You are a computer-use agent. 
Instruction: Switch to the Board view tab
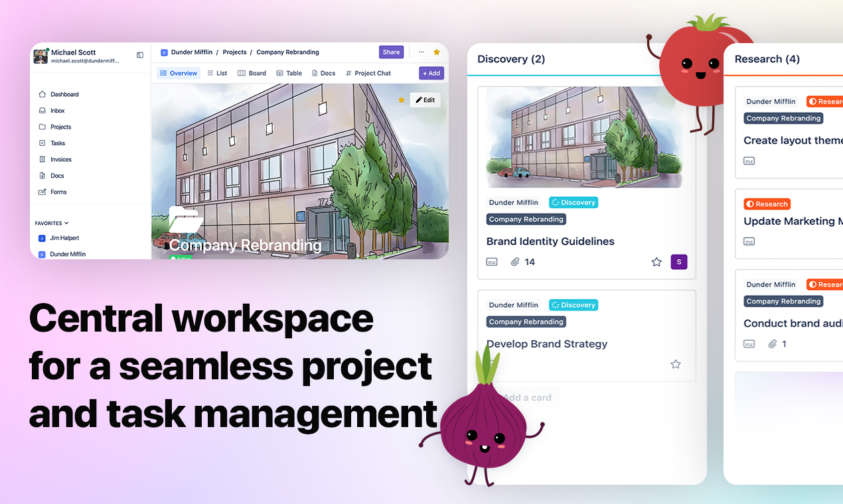tap(252, 73)
